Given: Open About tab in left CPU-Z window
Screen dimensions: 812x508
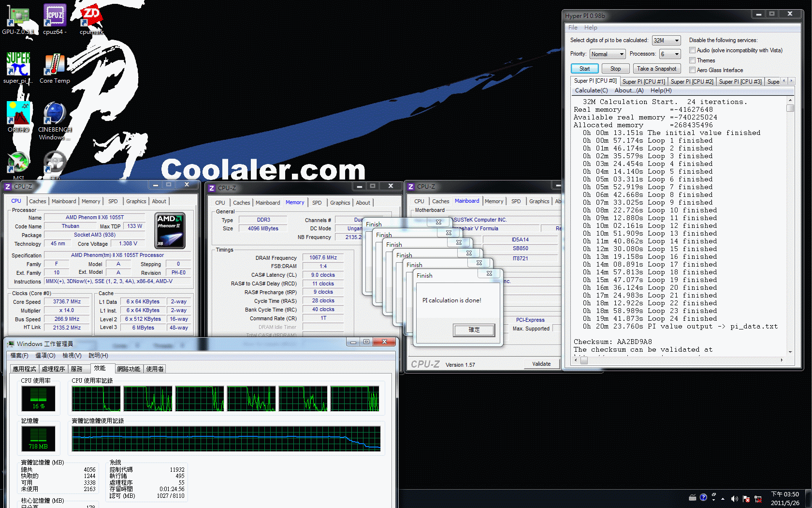Looking at the screenshot, I should tap(159, 201).
